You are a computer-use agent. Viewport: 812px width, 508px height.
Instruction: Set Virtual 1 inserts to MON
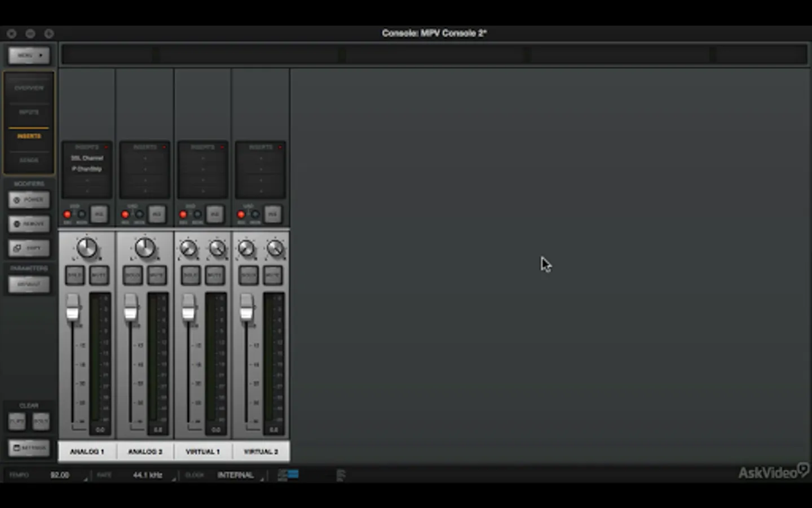click(197, 214)
